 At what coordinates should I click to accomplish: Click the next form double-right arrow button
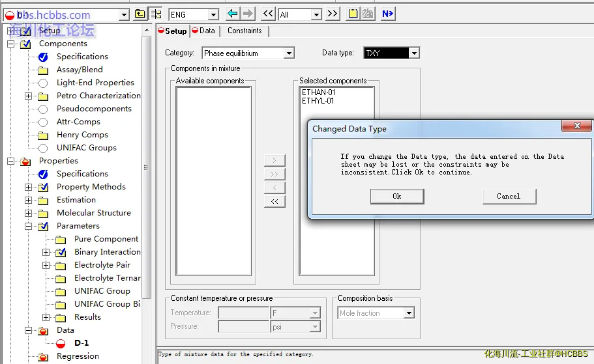click(x=333, y=14)
